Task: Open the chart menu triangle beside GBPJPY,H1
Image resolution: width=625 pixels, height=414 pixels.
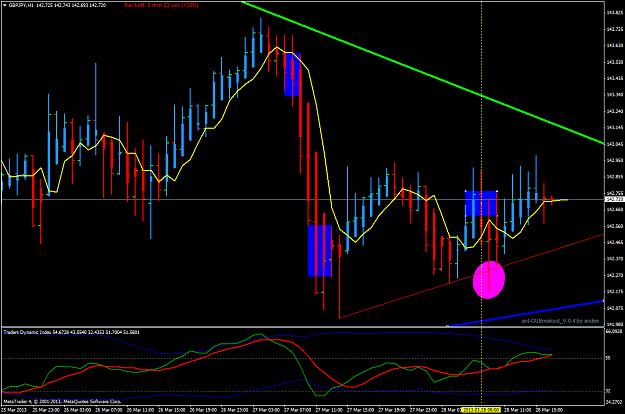Action: tap(4, 5)
